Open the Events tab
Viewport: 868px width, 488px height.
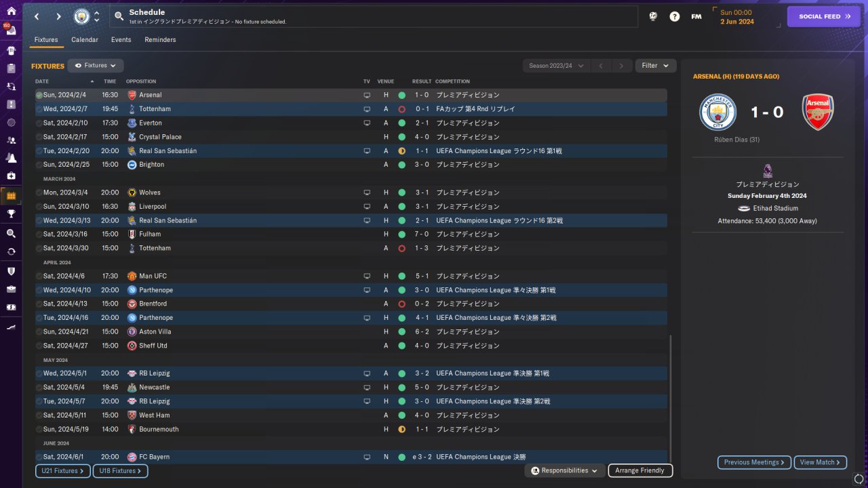[x=121, y=40]
